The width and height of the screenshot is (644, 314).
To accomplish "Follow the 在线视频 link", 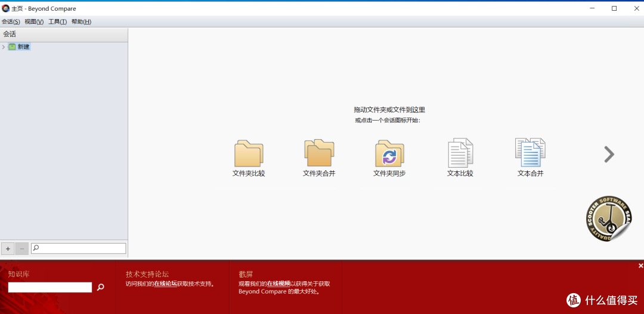I will click(x=278, y=284).
